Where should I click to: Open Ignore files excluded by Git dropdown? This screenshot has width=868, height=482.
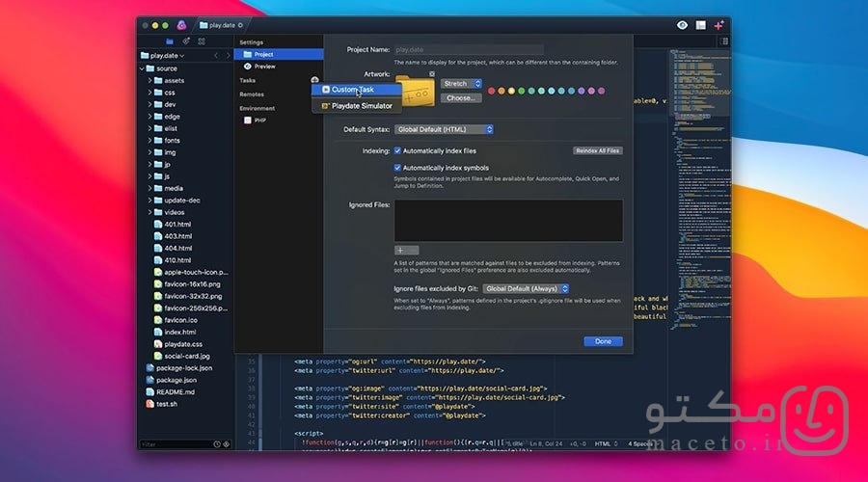(x=526, y=289)
